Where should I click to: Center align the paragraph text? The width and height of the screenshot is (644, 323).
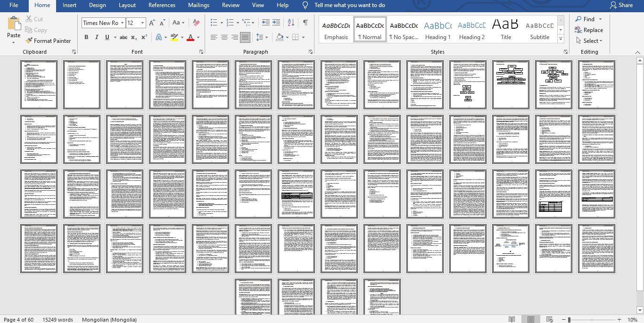224,37
